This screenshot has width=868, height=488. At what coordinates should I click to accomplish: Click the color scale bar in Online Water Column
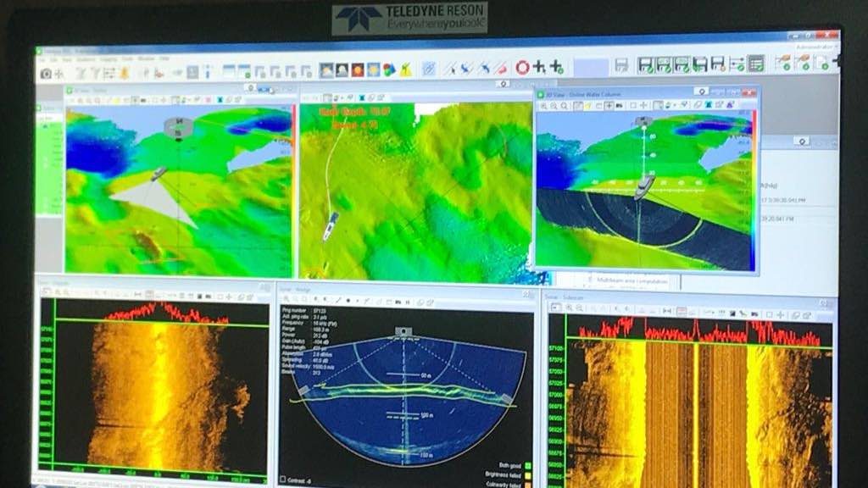coord(754,191)
